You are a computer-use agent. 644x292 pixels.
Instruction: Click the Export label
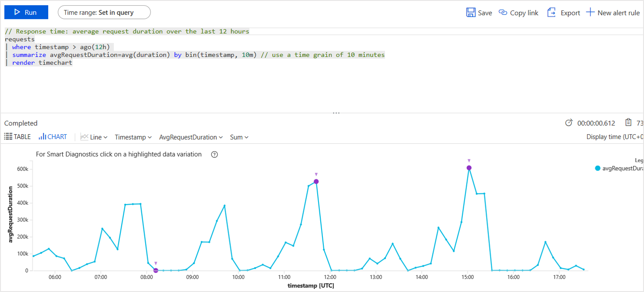point(570,13)
